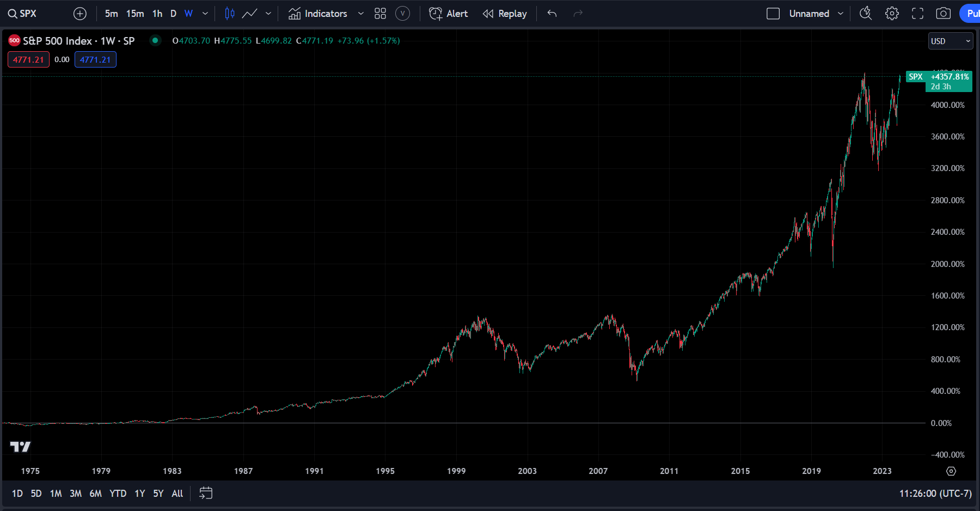
Task: Set range to 1M
Action: 56,494
